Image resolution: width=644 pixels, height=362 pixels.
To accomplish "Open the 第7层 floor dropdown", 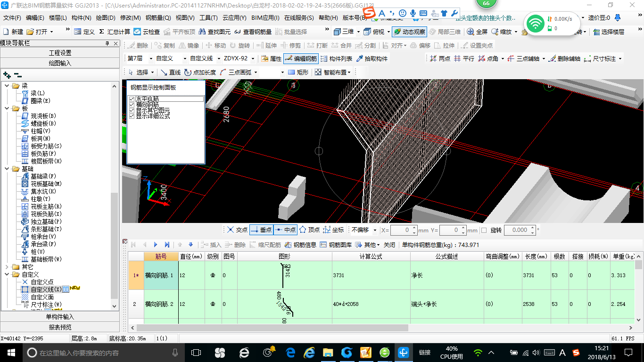I will pyautogui.click(x=151, y=59).
